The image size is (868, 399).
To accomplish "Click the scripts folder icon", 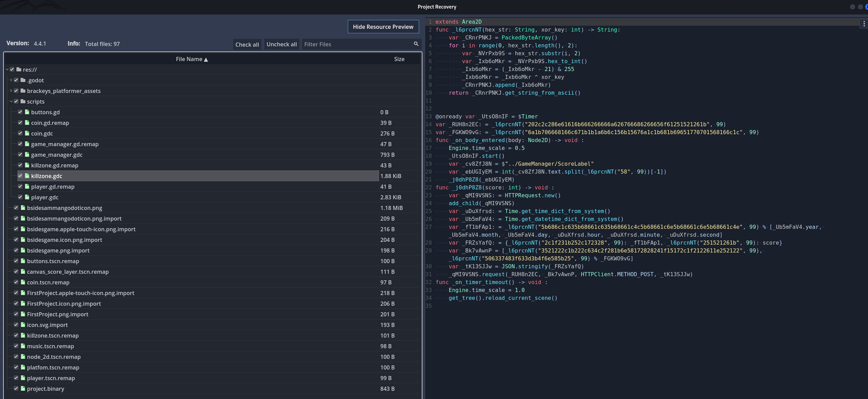I will (23, 101).
